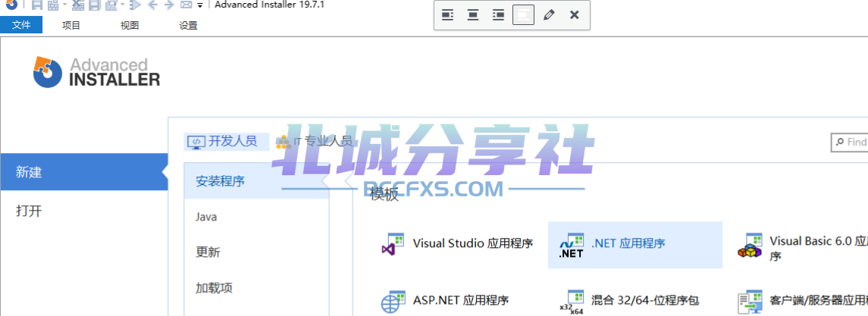
Task: Select the 混合 32/64-位程序包 template
Action: pyautogui.click(x=630, y=301)
